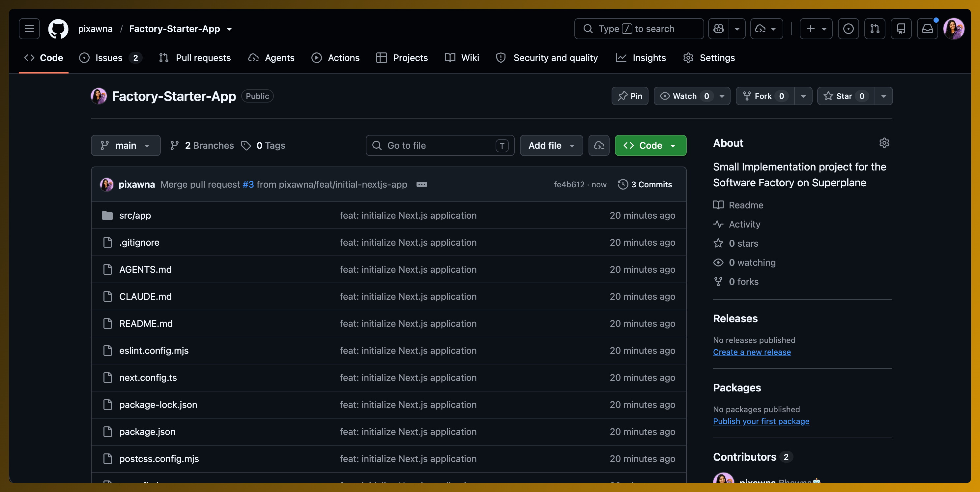This screenshot has width=980, height=492.
Task: Click the agent cloud icon beside Add file
Action: [x=599, y=145]
